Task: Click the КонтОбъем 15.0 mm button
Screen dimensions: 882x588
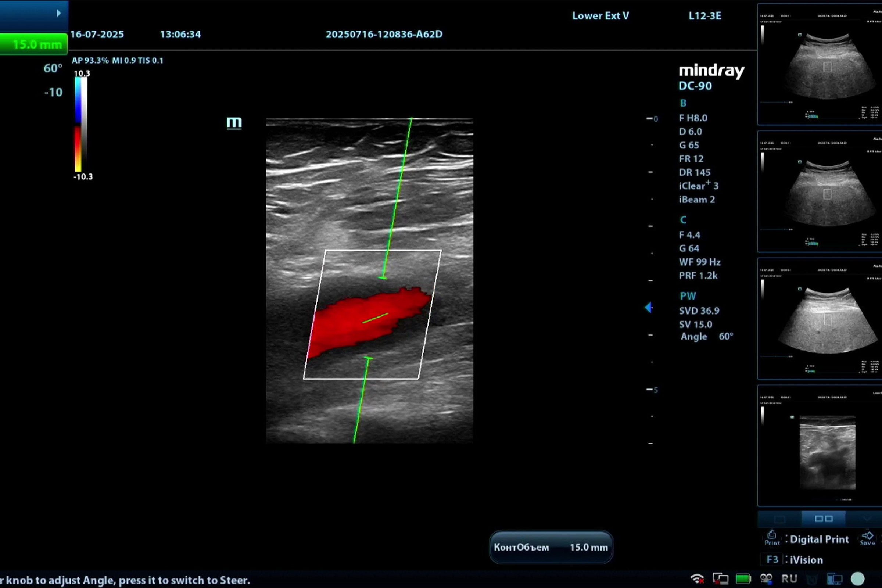Action: click(551, 547)
